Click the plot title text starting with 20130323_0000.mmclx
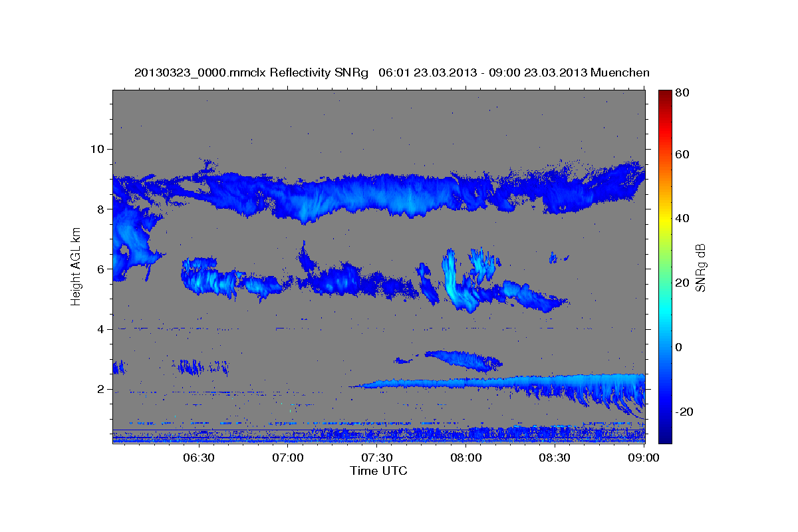 392,72
